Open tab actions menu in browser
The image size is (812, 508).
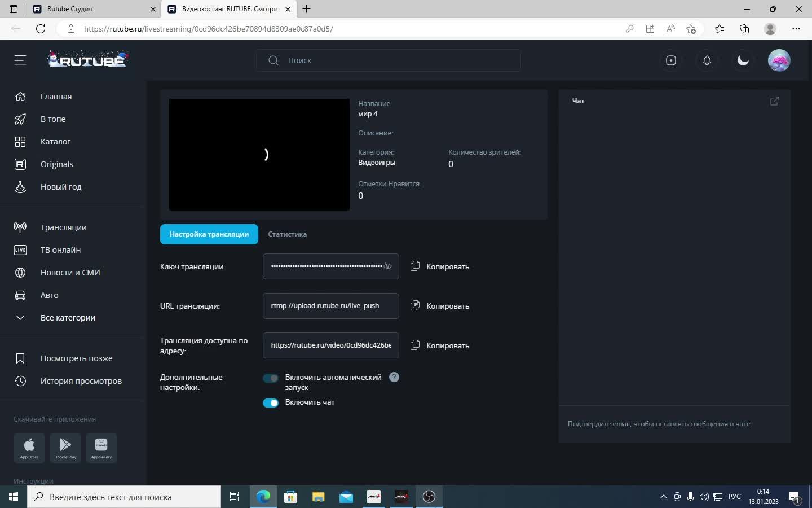(14, 9)
